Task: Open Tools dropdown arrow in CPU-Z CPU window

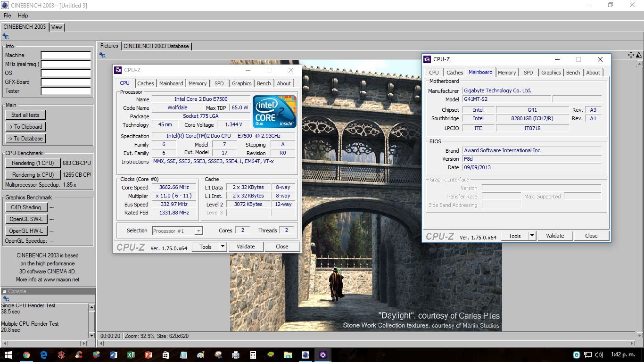Action: 223,247
